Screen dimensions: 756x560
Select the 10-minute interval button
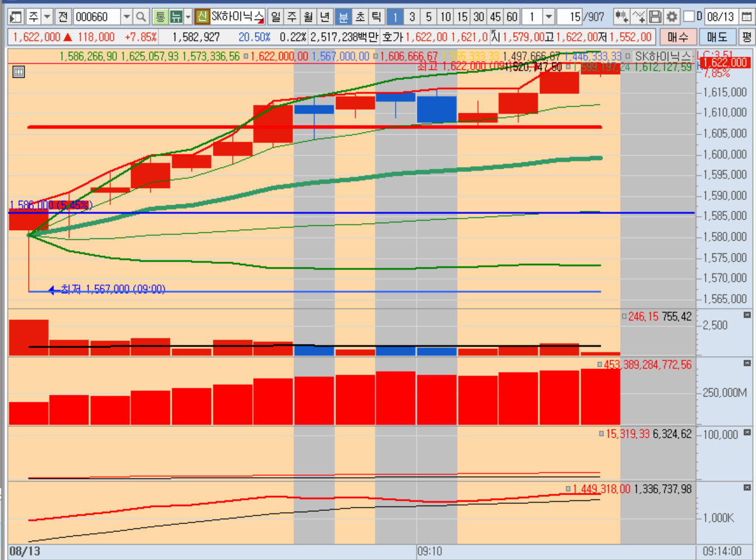[x=445, y=17]
